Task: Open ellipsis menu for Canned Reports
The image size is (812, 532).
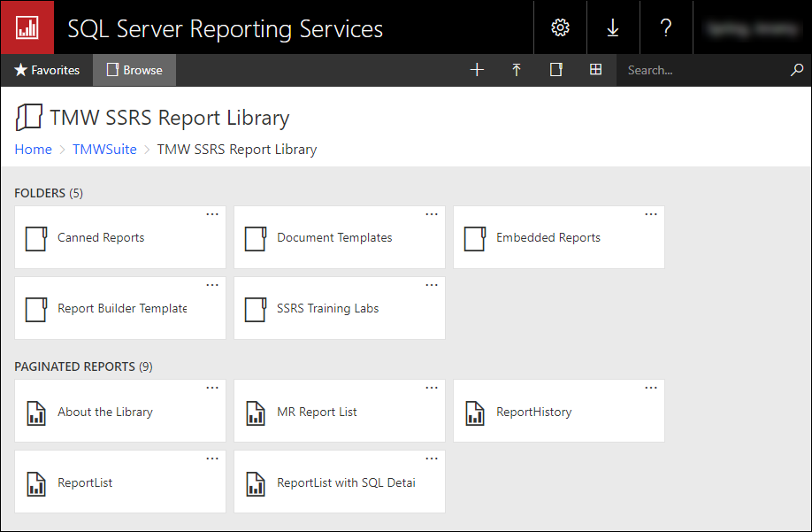Action: [212, 214]
